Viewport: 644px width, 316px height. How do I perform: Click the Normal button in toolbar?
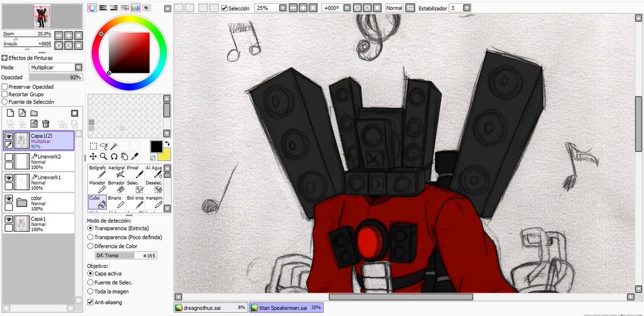point(394,8)
